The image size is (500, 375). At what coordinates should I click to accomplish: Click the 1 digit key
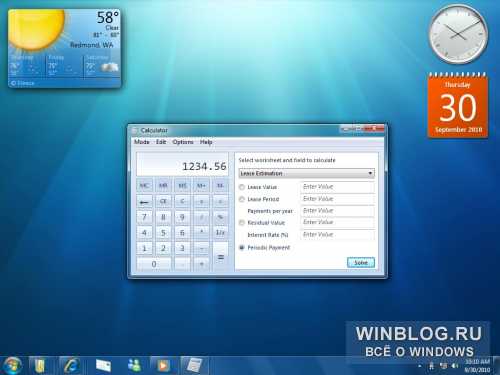click(x=144, y=248)
